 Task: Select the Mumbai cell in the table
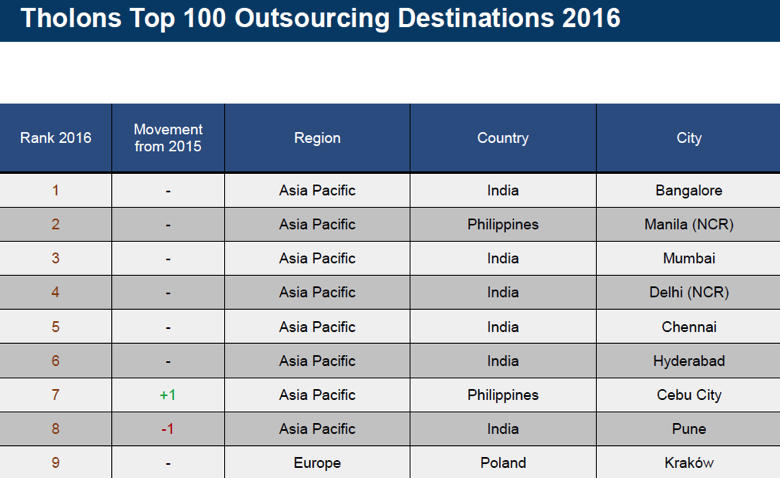point(689,258)
